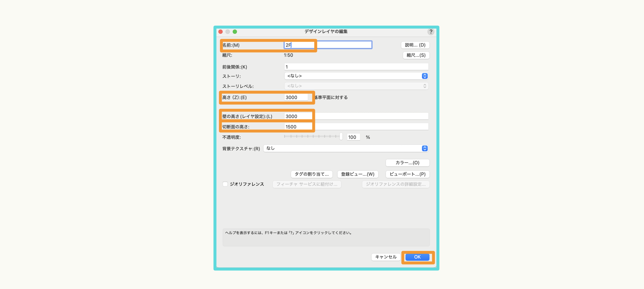Click the 登録ビュー...(W) button
The height and width of the screenshot is (289, 644).
(357, 174)
